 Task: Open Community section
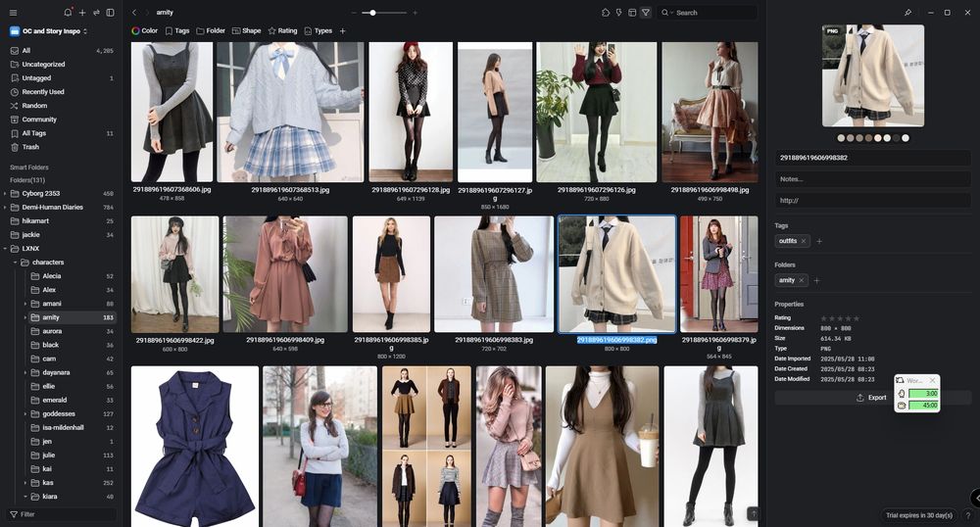click(61, 120)
